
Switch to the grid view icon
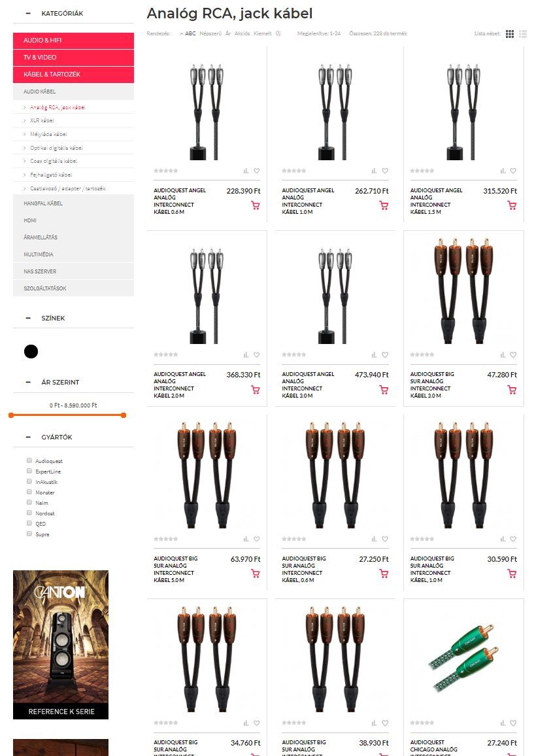tap(509, 34)
